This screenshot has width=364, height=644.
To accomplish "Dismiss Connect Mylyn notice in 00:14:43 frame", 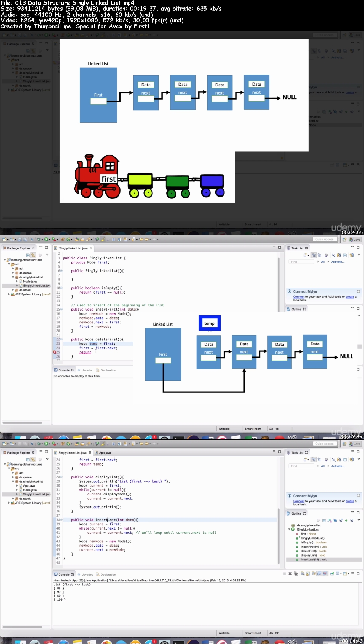I will pos(358,495).
